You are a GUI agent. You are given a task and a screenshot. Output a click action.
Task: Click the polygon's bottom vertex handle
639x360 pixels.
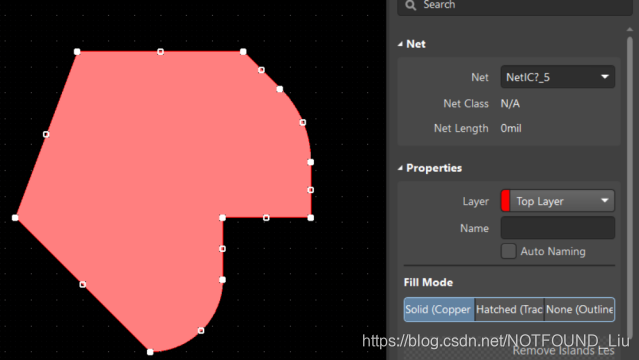click(150, 351)
